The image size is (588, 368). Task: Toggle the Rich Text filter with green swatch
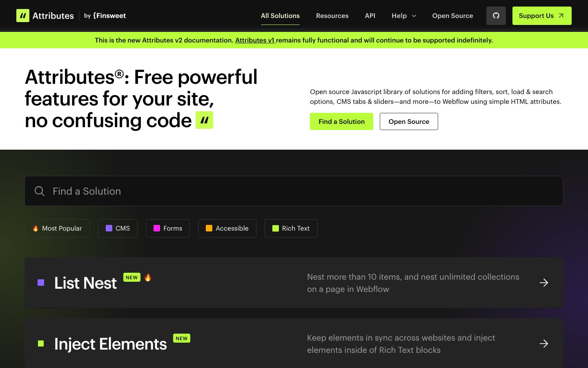pos(291,228)
